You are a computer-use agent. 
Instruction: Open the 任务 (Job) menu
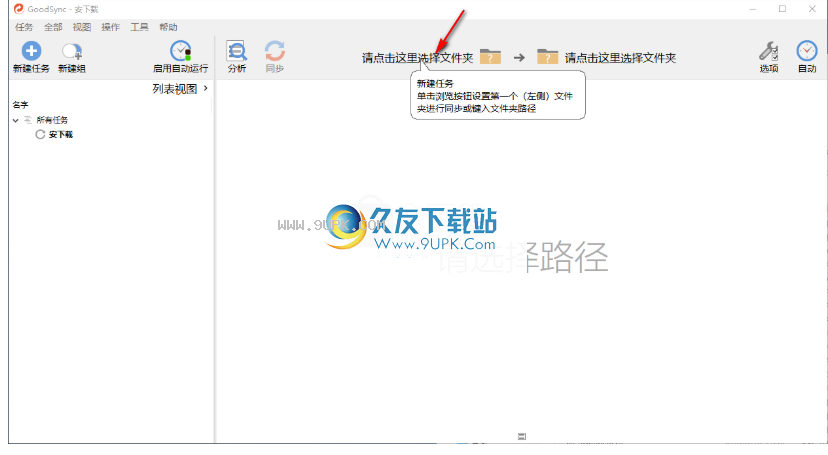(24, 27)
